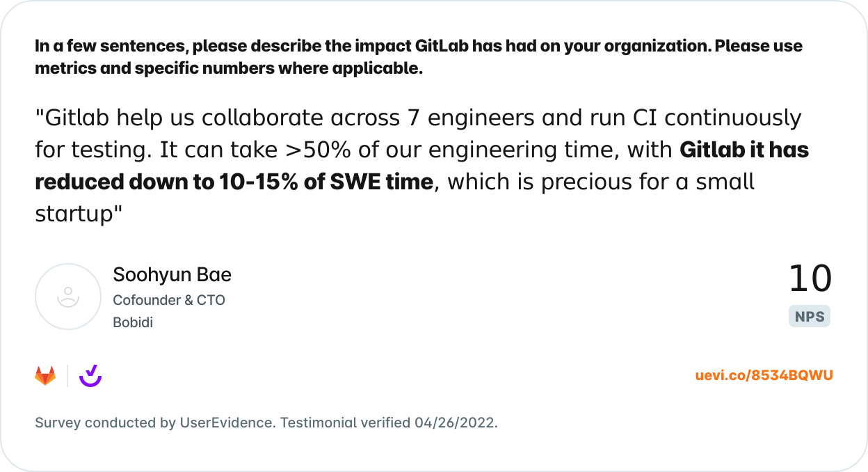Click the vertical divider between the two logos
This screenshot has height=472, width=868.
point(67,376)
